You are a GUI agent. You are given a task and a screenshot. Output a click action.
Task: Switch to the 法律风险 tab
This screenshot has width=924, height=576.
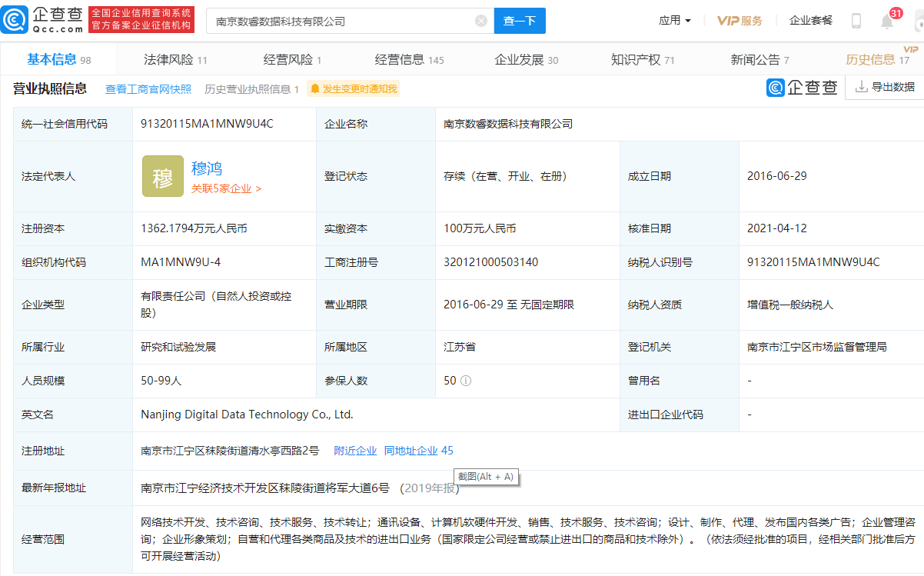pos(175,60)
